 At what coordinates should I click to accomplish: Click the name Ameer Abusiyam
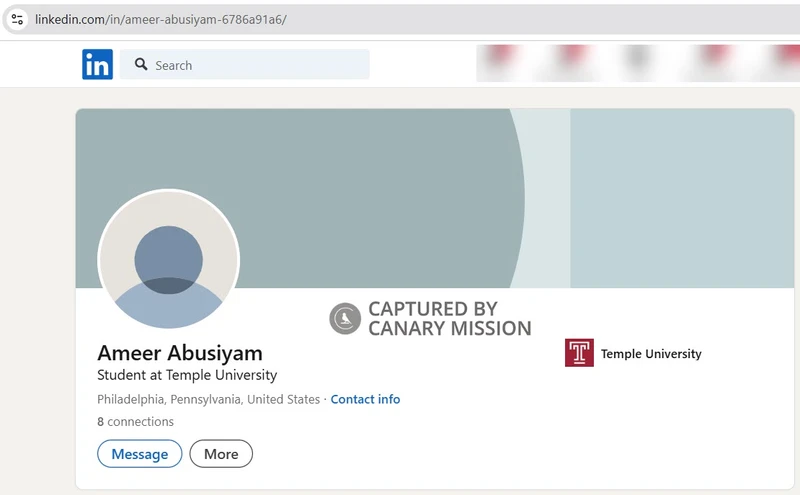(x=180, y=353)
